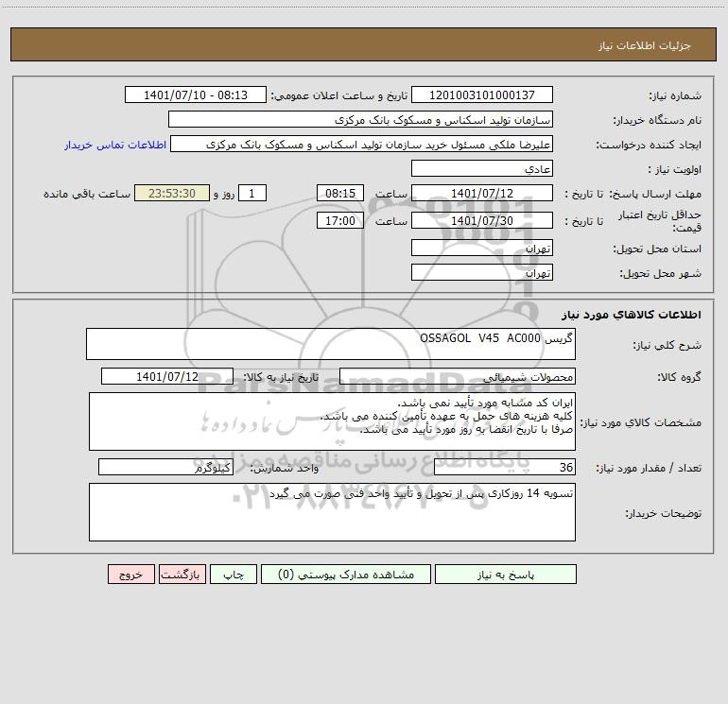Screen dimensions: 728x704
Task: Click the buyer notes text area
Action: pyautogui.click(x=332, y=512)
